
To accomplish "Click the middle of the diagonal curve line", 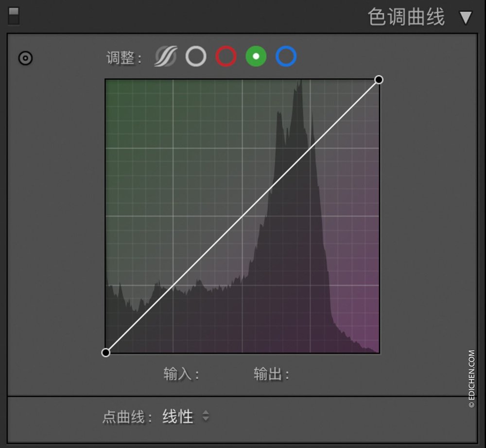I will pos(243,216).
